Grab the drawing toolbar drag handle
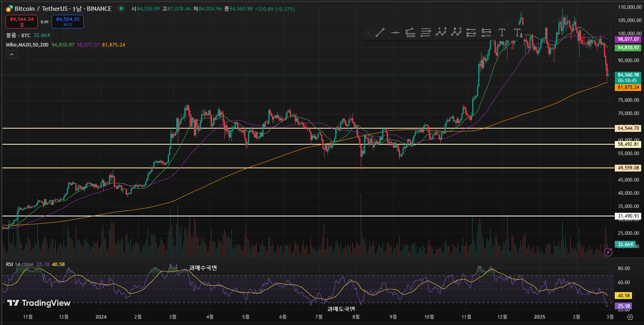The image size is (644, 325). point(368,32)
